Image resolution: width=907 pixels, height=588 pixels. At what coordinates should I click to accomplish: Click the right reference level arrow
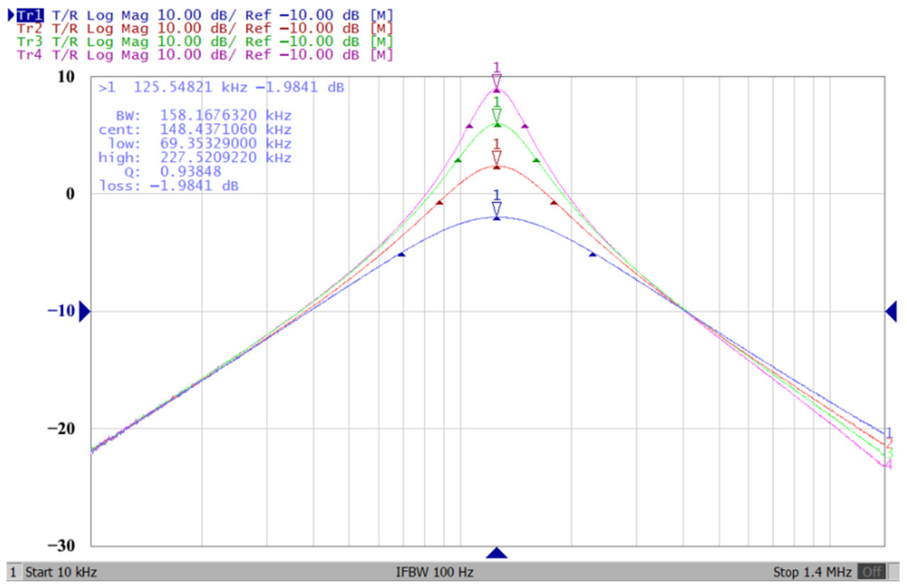(891, 311)
